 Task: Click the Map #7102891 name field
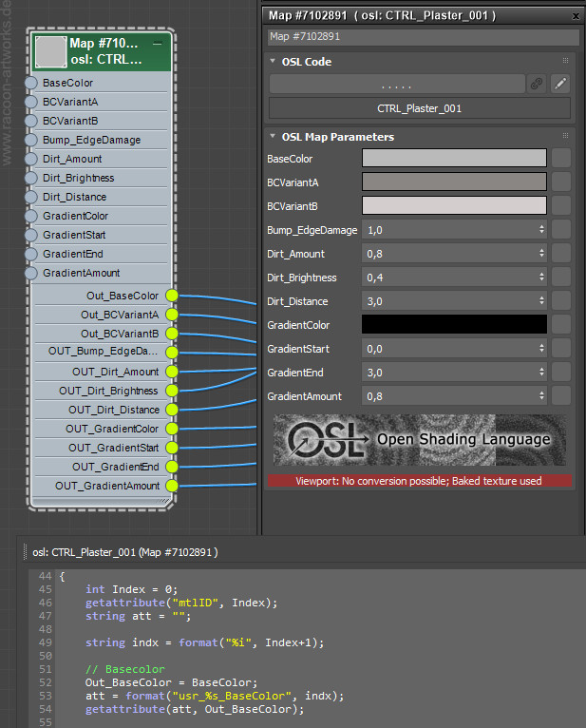tap(423, 37)
